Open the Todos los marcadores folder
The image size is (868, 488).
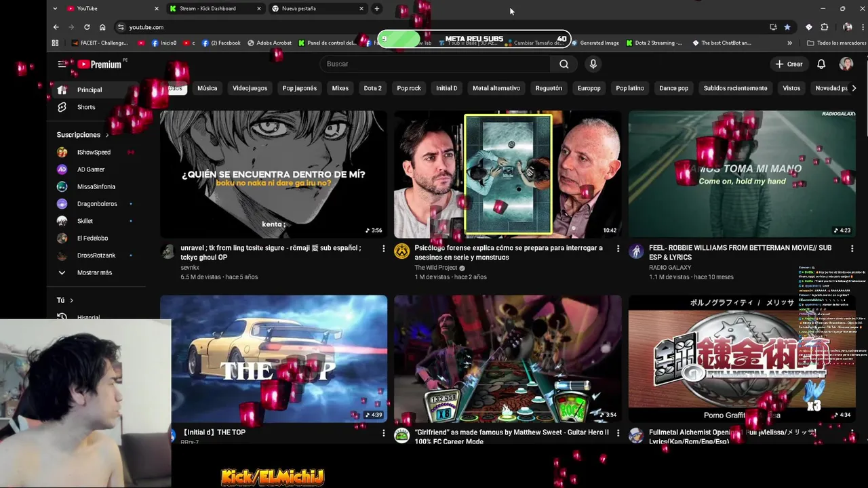(836, 43)
